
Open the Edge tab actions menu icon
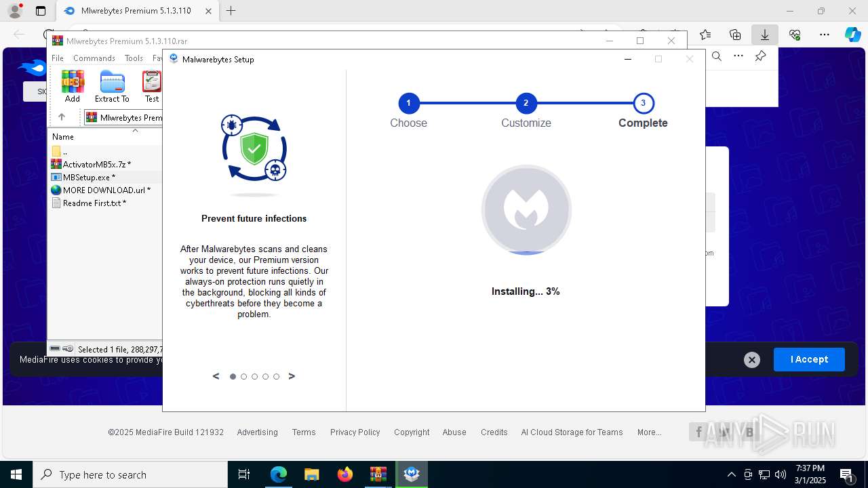(x=40, y=11)
